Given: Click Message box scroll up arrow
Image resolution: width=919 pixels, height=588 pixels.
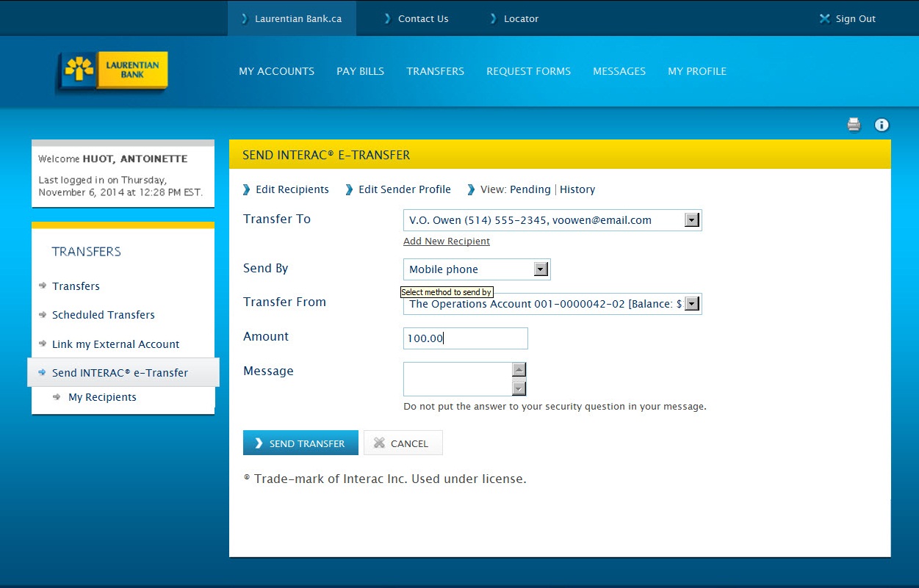Looking at the screenshot, I should [x=519, y=369].
